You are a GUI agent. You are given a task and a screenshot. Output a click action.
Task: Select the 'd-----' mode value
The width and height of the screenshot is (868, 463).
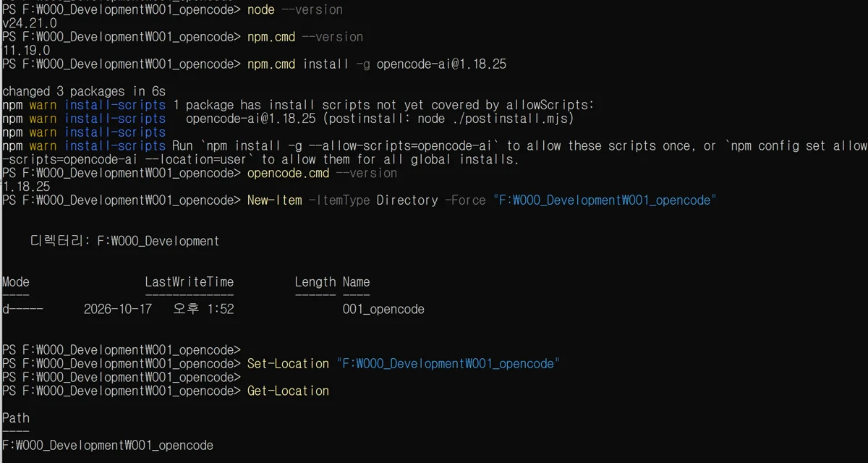(22, 309)
